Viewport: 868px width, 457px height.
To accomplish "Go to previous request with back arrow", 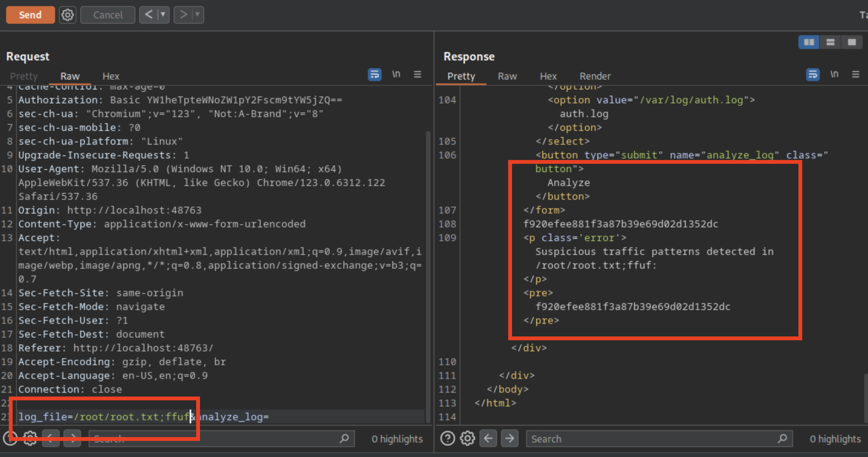I will point(149,15).
